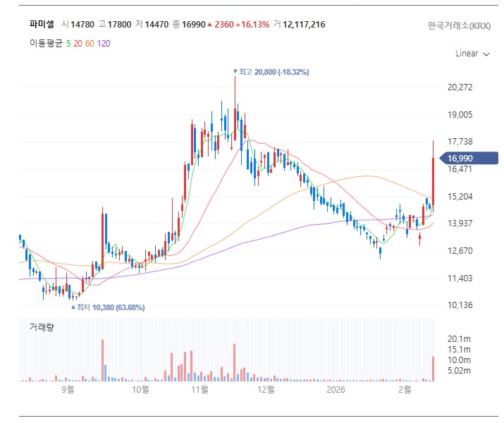Image resolution: width=504 pixels, height=423 pixels.
Task: Click the 20,272 price axis value
Action: click(x=460, y=87)
